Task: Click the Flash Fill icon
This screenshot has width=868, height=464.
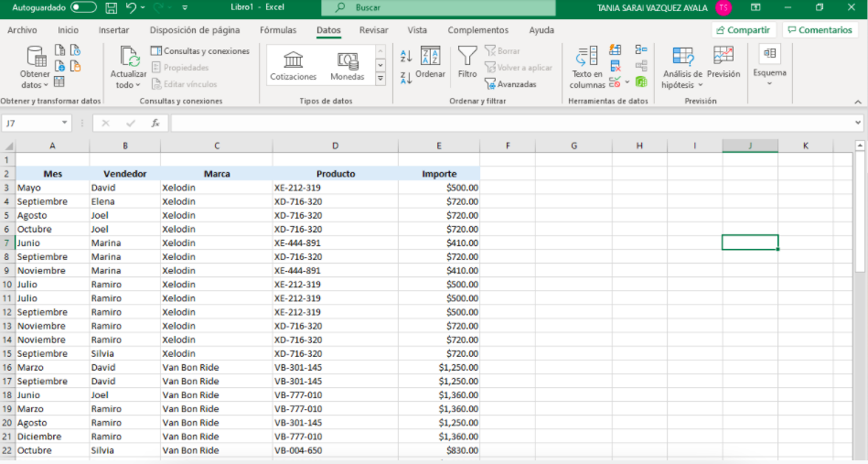Action: pyautogui.click(x=615, y=50)
